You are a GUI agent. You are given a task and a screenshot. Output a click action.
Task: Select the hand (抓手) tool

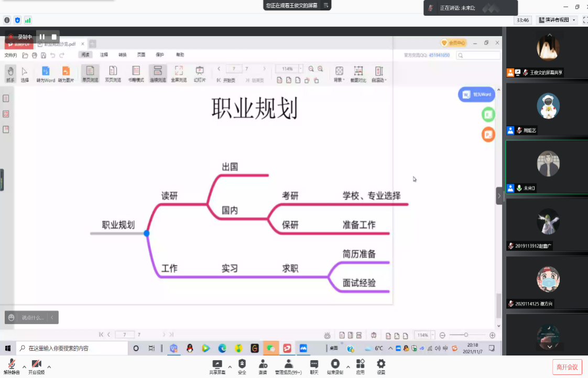[x=10, y=73]
